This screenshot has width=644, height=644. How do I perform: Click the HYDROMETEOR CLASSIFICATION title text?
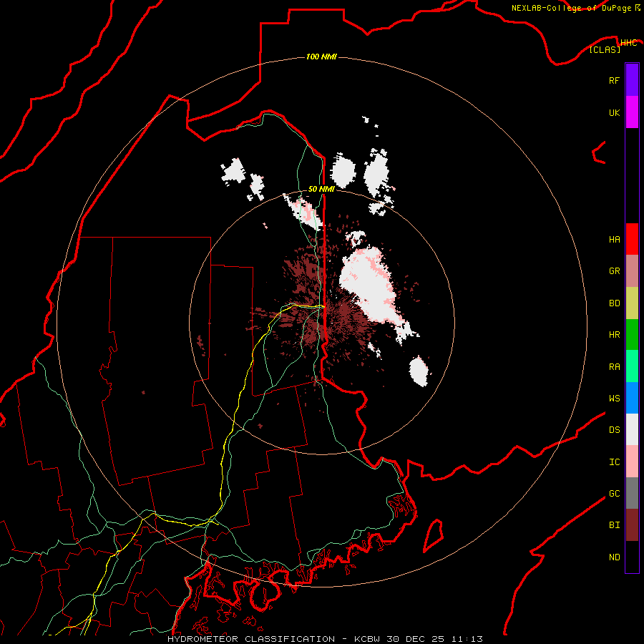(251, 639)
